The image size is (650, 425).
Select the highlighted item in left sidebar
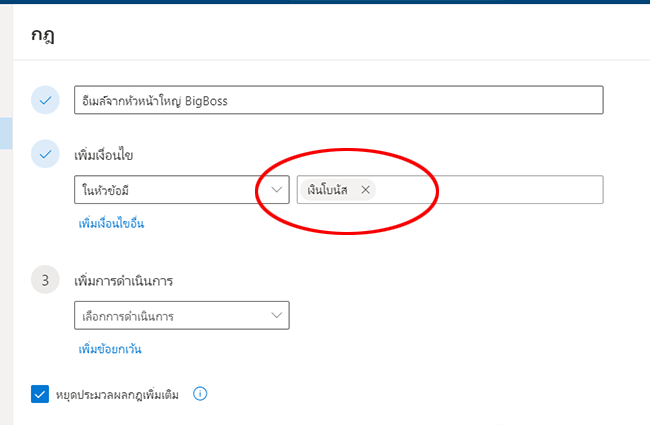click(x=6, y=133)
